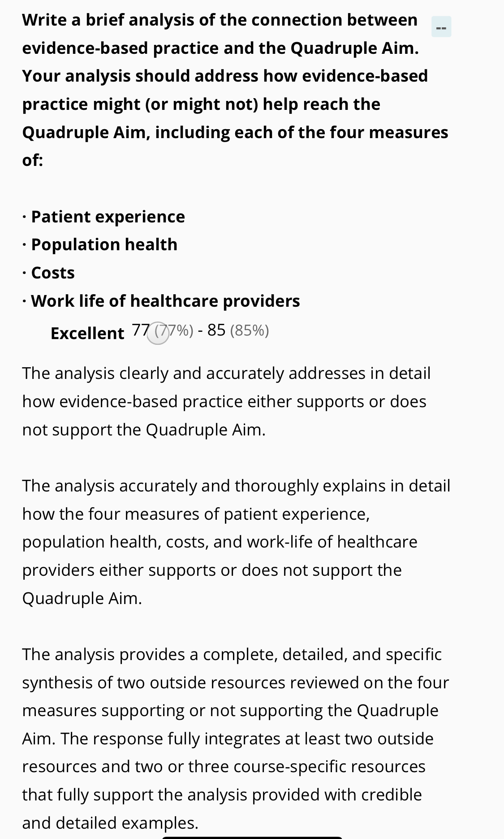
Task: Select the 'Patient experience' bullet item
Action: point(108,217)
